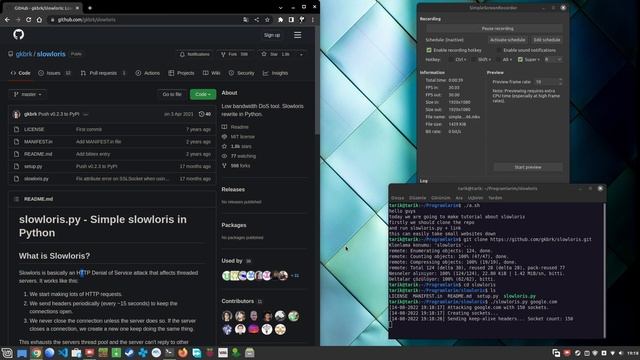
Task: Click the network icon in tray
Action: [612, 353]
